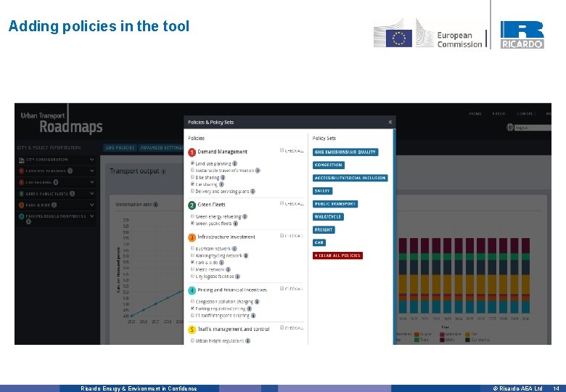Image resolution: width=566 pixels, height=392 pixels.
Task: Check all Green Fleets policies
Action: click(282, 203)
